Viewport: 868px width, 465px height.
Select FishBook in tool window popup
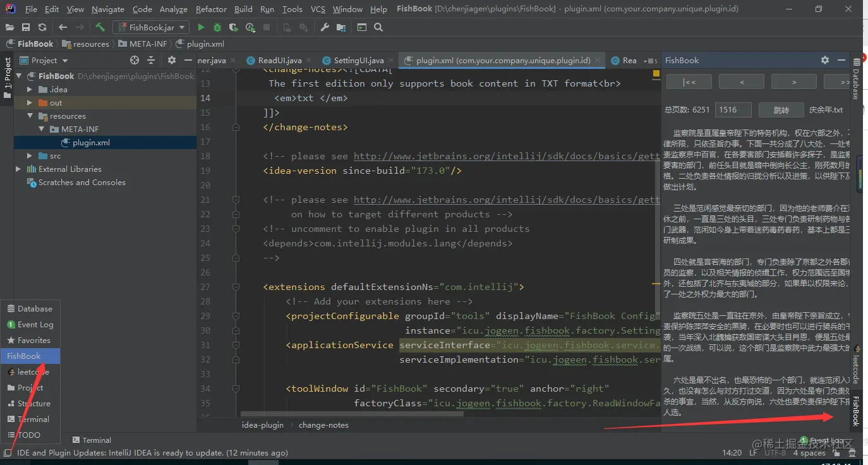pyautogui.click(x=30, y=356)
